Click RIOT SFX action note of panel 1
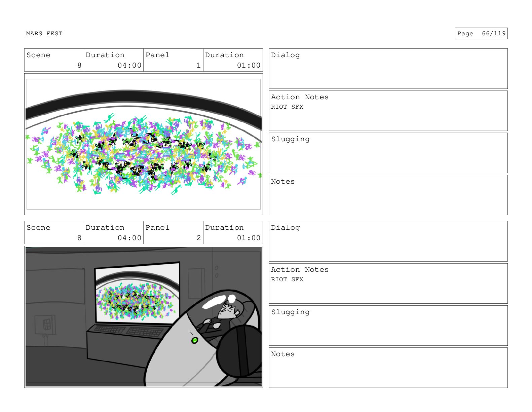 [x=287, y=107]
